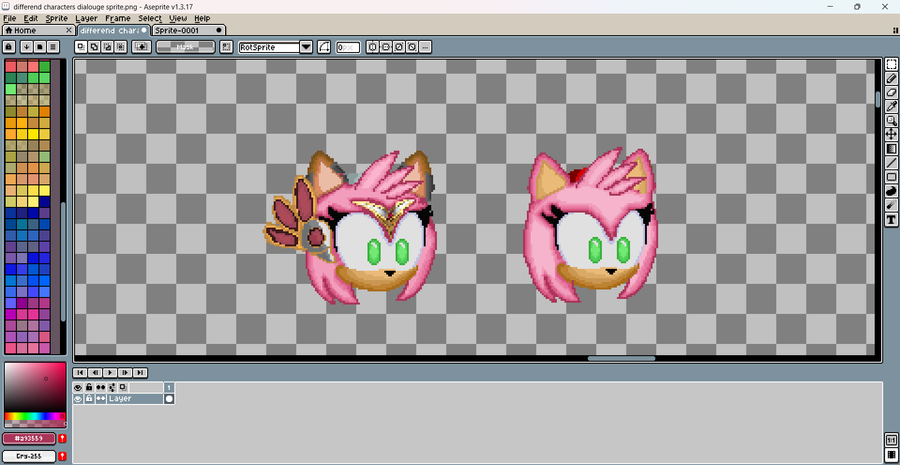Click the palette lock edit-mode icon
900x465 pixels.
9,47
